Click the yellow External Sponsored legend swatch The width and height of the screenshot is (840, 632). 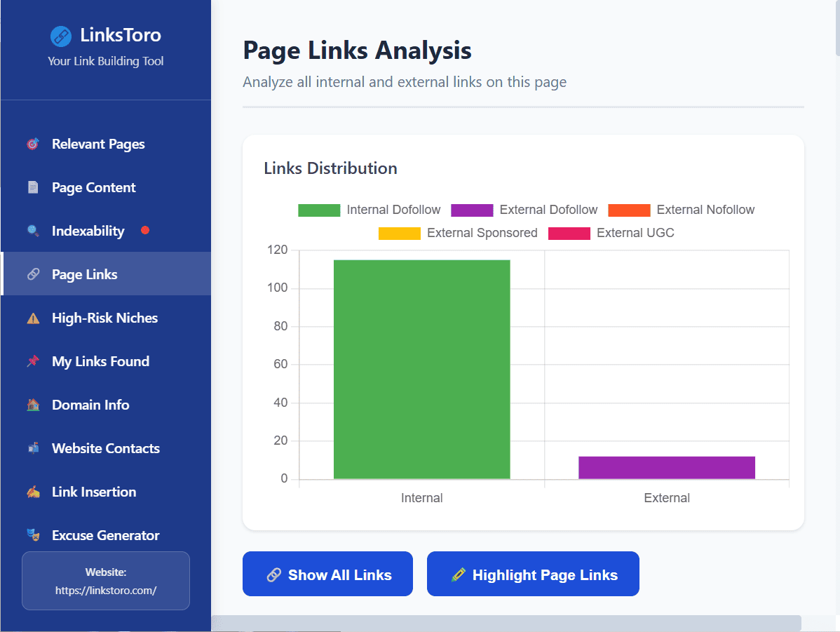400,233
